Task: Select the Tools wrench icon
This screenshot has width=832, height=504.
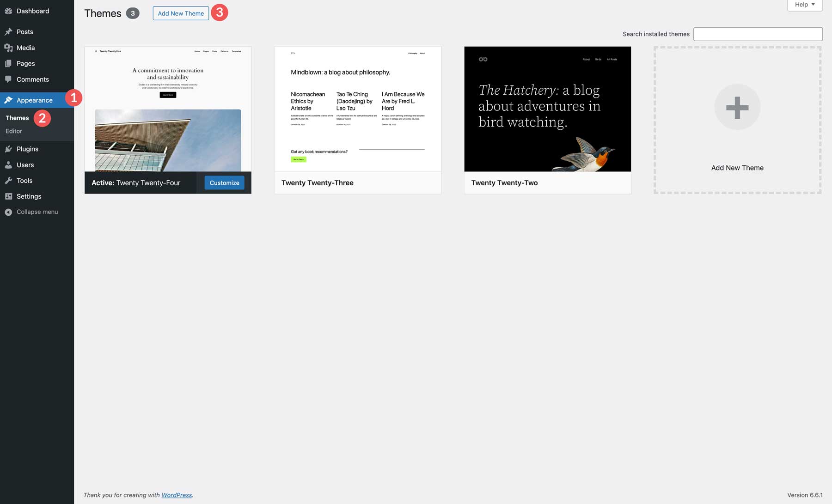Action: click(x=8, y=180)
